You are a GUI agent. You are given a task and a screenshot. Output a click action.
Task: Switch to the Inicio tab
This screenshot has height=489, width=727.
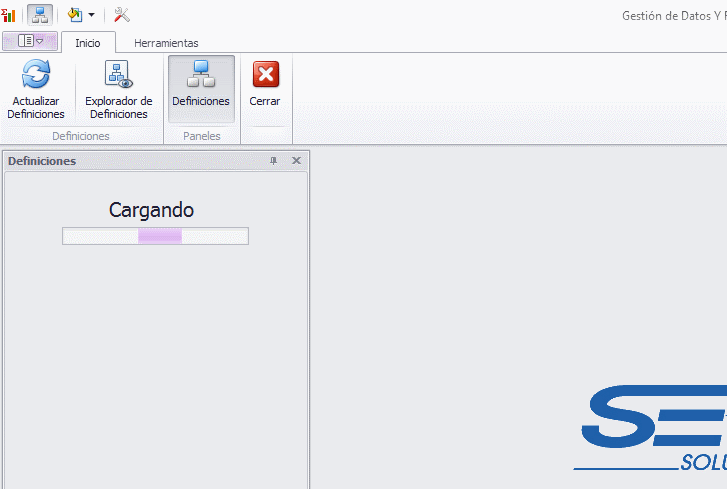[88, 43]
